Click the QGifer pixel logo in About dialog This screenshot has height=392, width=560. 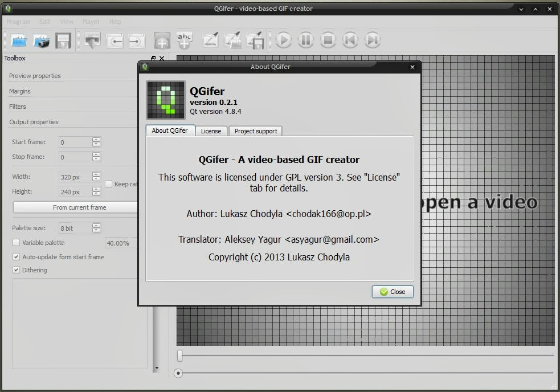[166, 100]
